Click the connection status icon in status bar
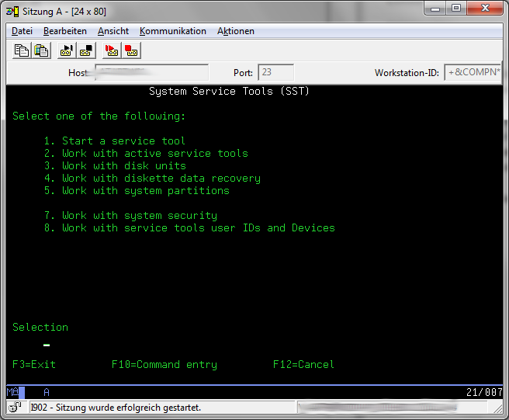 [15, 408]
